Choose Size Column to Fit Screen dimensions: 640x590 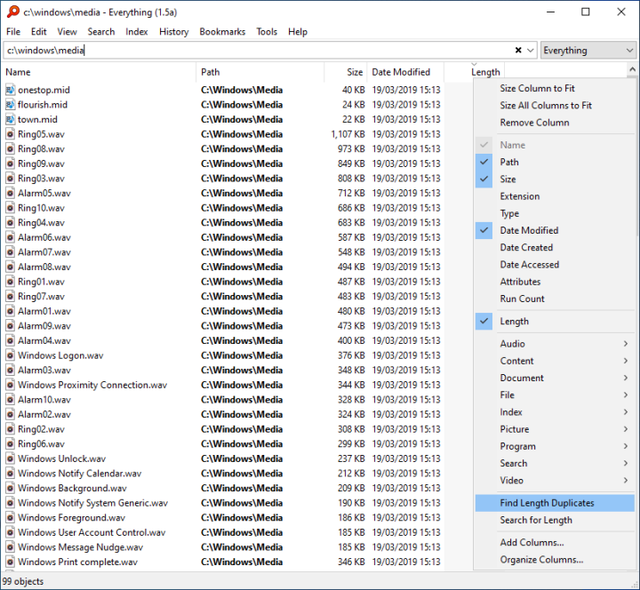click(x=555, y=89)
